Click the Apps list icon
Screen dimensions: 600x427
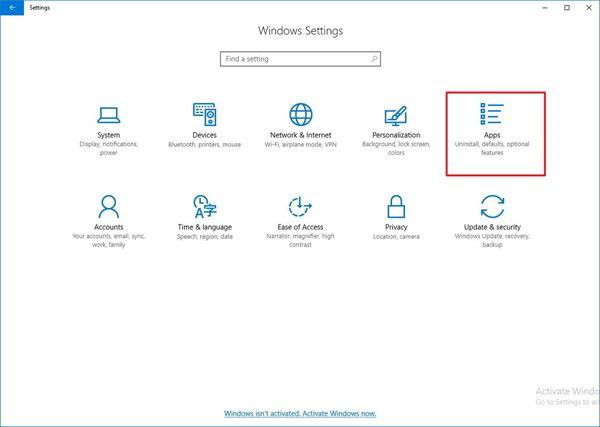click(492, 113)
